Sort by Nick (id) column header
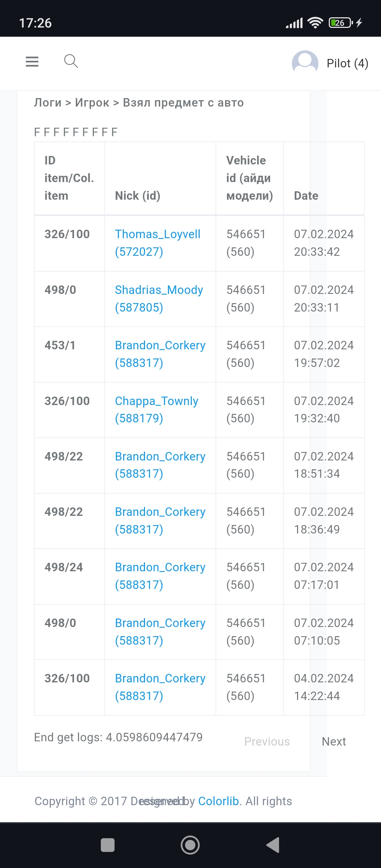Screen dimensions: 381x868 138,195
